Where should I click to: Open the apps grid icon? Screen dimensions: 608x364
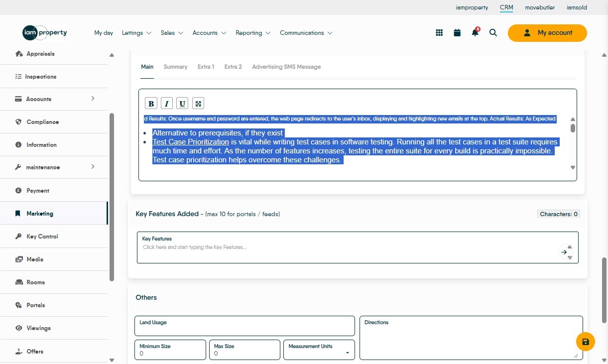[439, 33]
